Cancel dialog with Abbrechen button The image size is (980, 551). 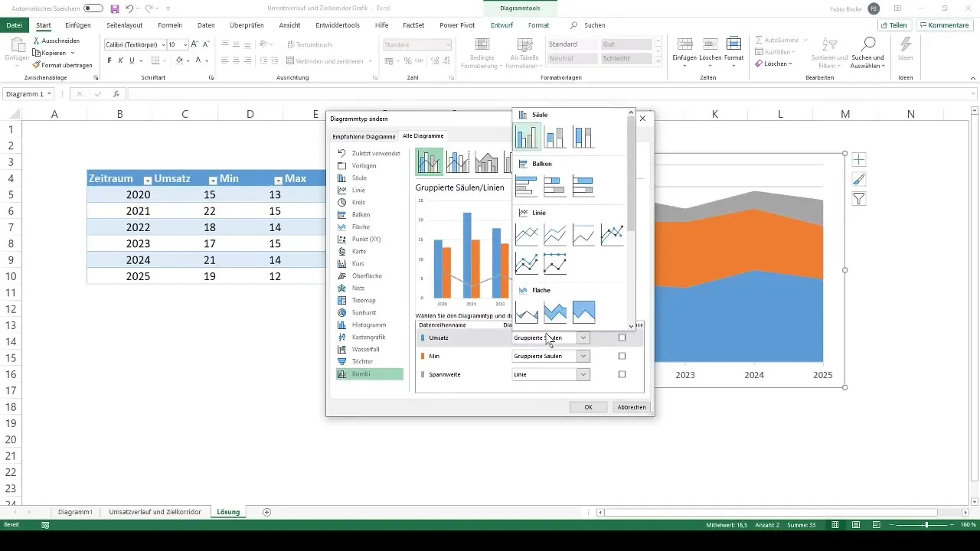(632, 407)
